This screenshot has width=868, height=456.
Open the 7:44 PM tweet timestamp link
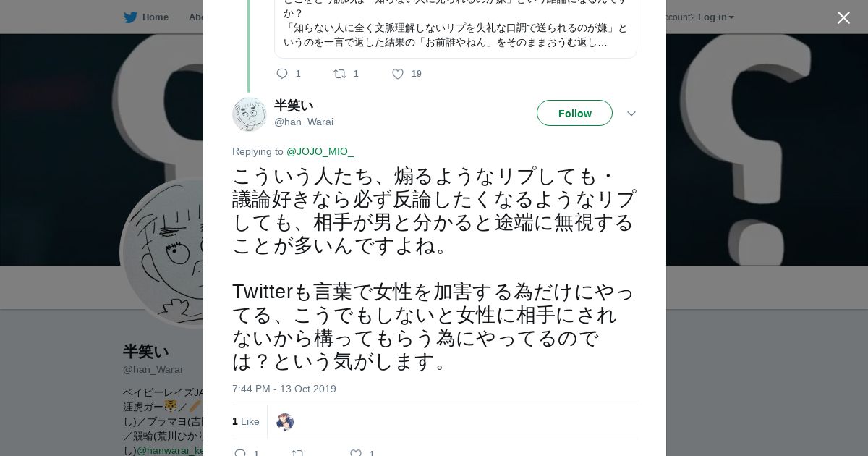pyautogui.click(x=284, y=389)
